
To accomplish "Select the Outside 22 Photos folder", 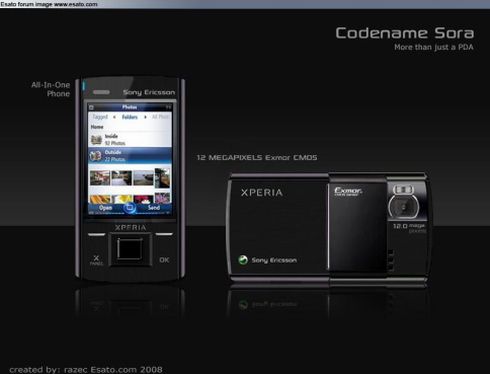I will 130,156.
